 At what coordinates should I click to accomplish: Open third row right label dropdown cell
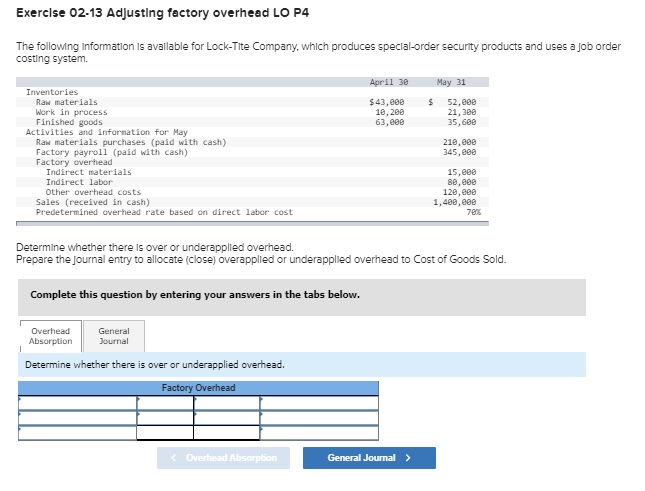click(x=319, y=433)
